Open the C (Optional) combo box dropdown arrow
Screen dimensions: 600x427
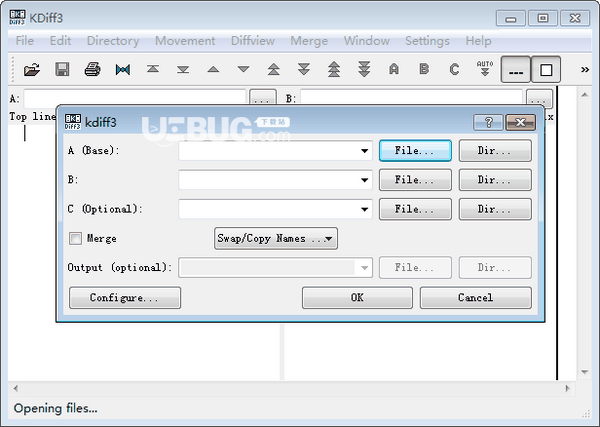click(364, 209)
